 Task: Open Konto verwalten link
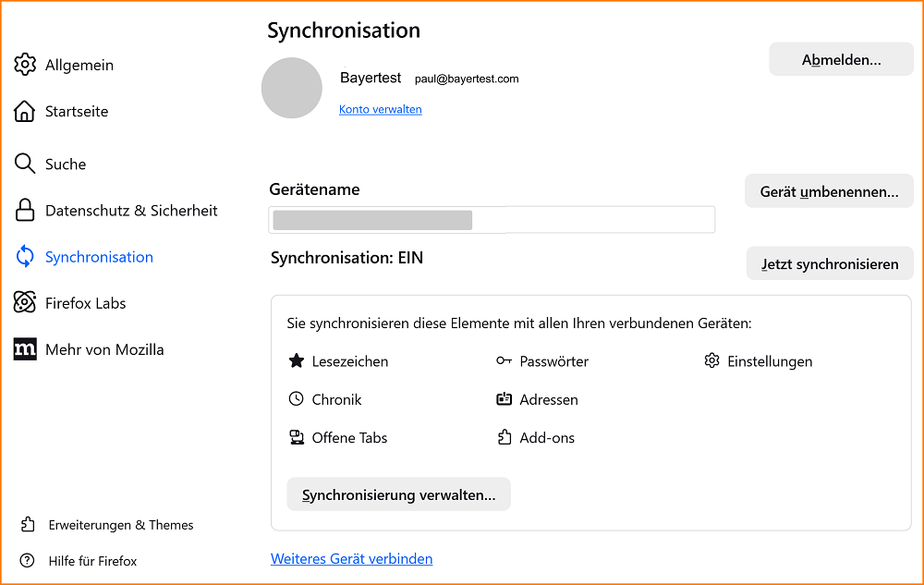click(380, 109)
